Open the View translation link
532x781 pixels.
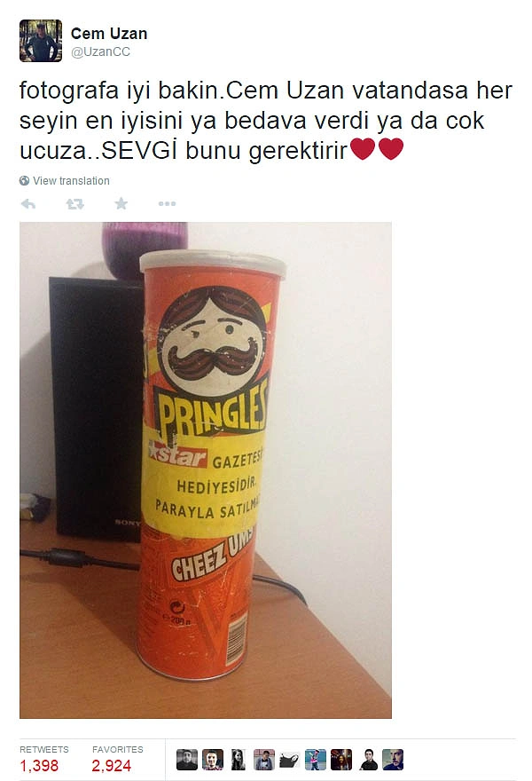point(71,181)
